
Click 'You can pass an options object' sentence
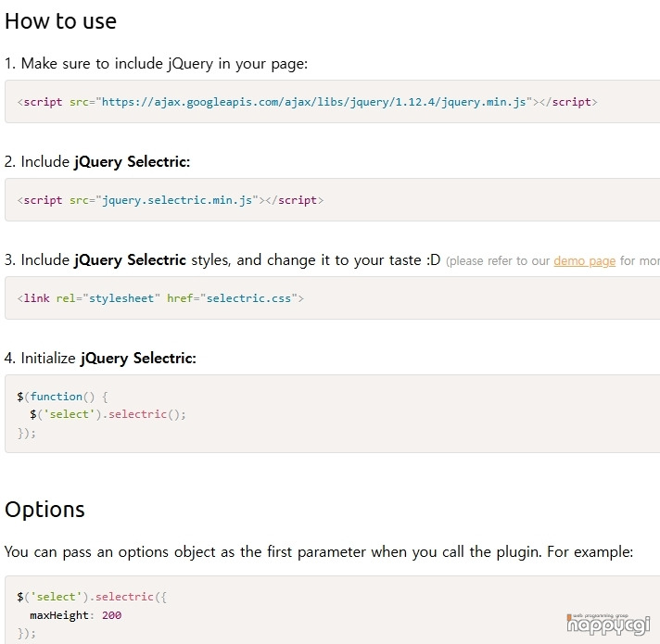(x=319, y=552)
